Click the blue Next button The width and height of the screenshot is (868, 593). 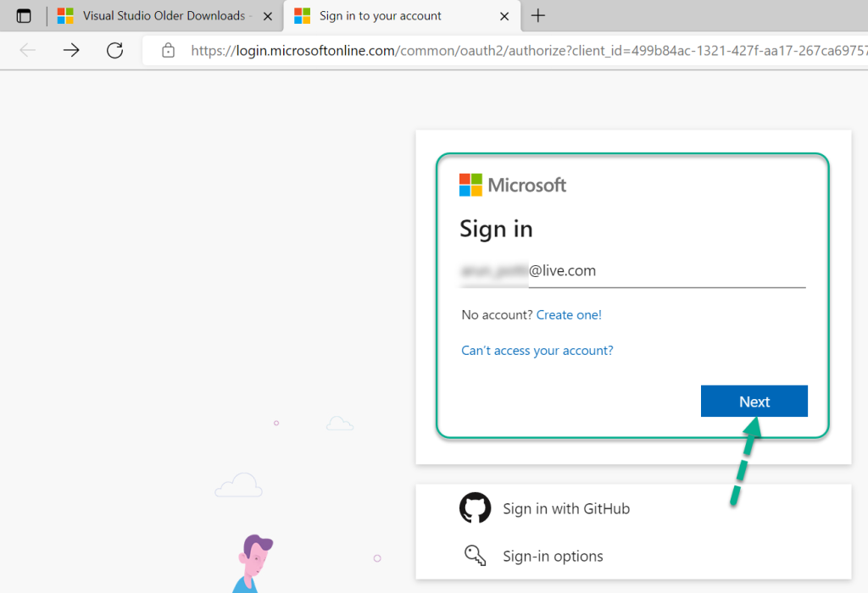754,401
